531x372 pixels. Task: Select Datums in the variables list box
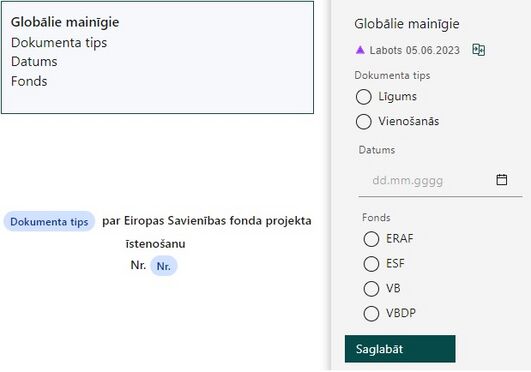click(34, 62)
